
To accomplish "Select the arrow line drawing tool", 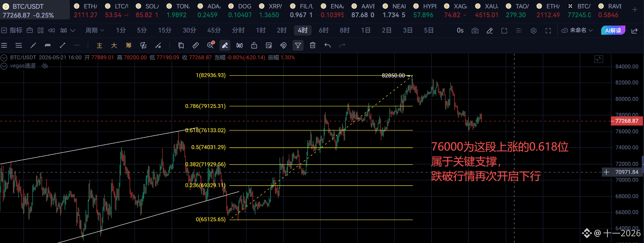I will click(63, 45).
